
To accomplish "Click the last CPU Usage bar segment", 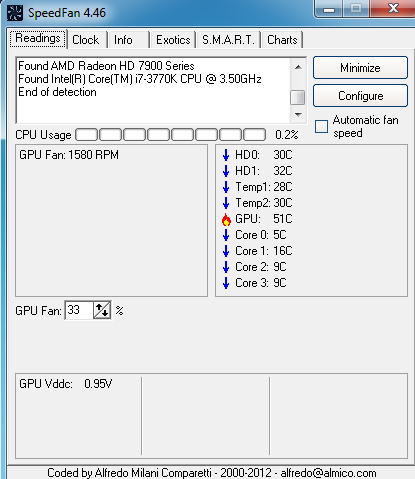I will tap(255, 135).
